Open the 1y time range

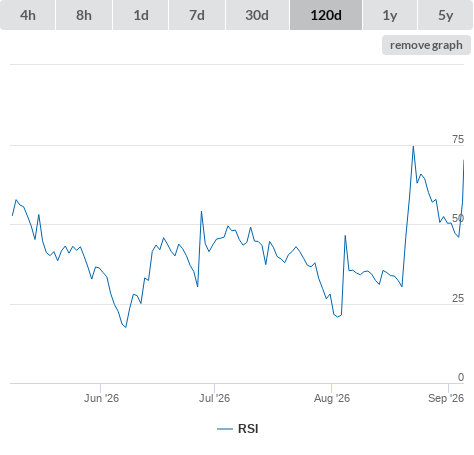pos(390,15)
